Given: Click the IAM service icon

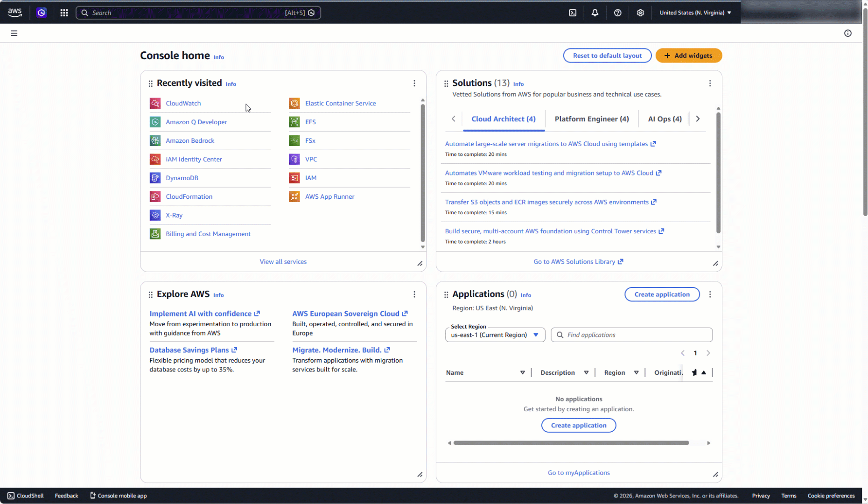Looking at the screenshot, I should (294, 178).
